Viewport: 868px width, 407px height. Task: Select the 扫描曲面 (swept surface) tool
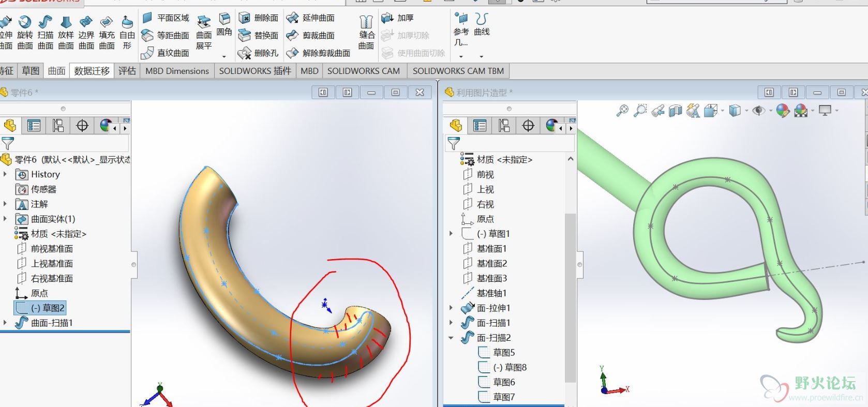point(46,33)
